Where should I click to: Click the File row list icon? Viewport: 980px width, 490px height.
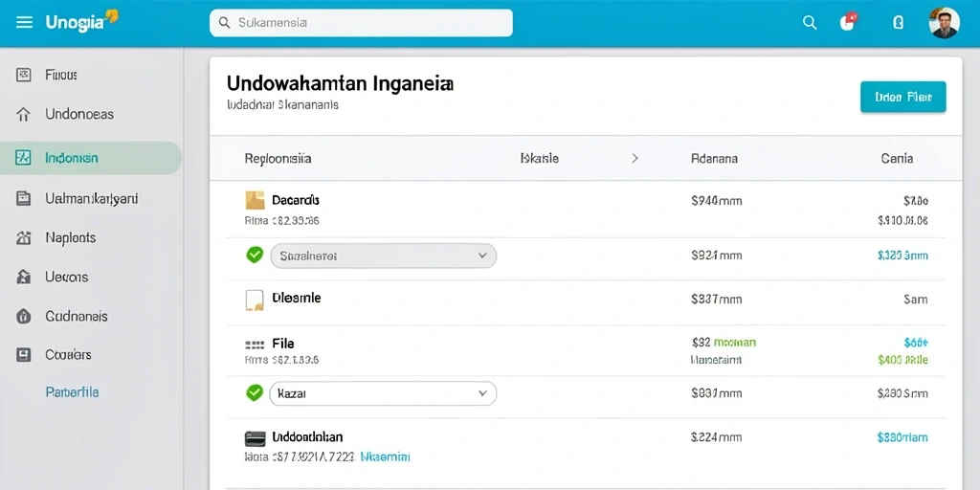[x=254, y=344]
